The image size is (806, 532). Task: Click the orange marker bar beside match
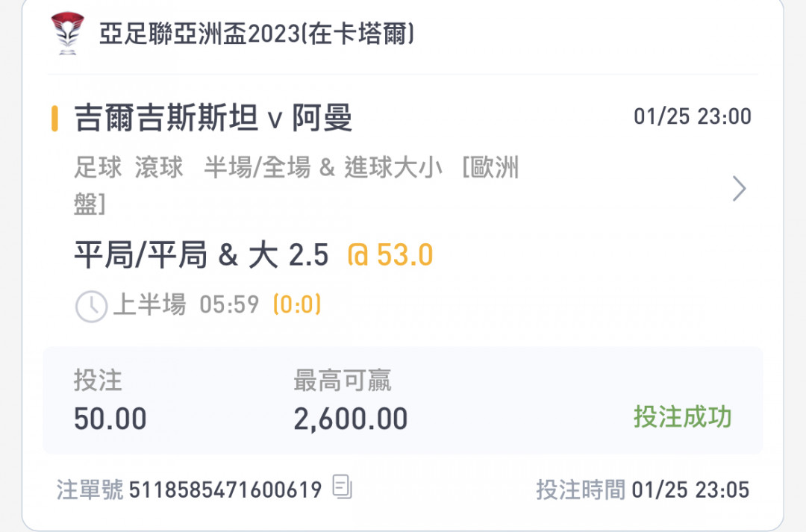coord(54,118)
